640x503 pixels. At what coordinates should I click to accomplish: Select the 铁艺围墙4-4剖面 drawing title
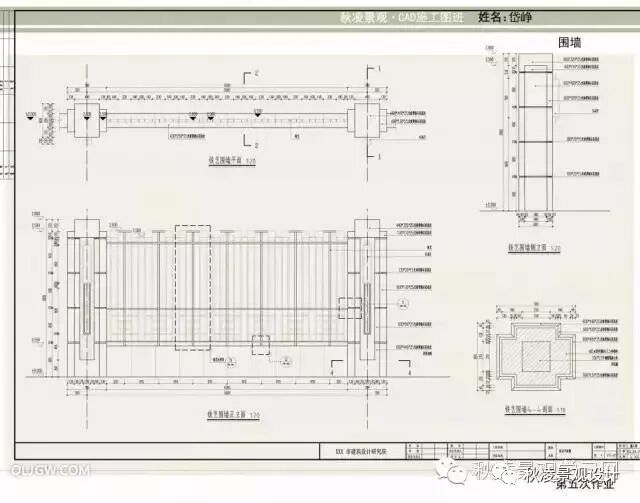(x=535, y=409)
